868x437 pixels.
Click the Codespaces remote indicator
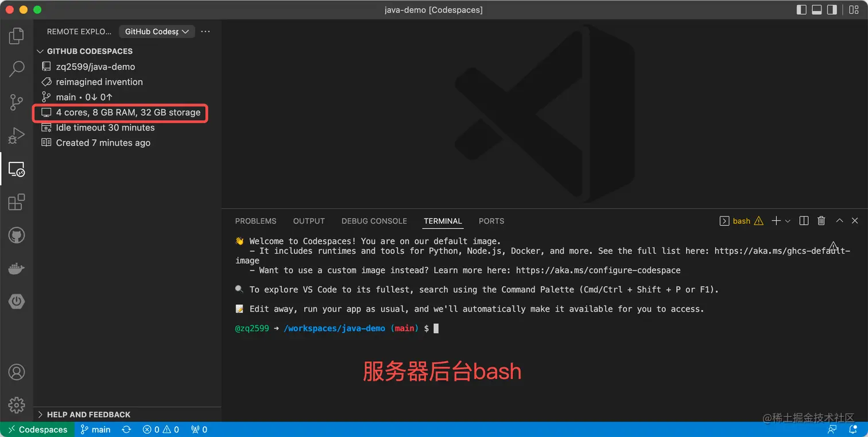pos(37,430)
